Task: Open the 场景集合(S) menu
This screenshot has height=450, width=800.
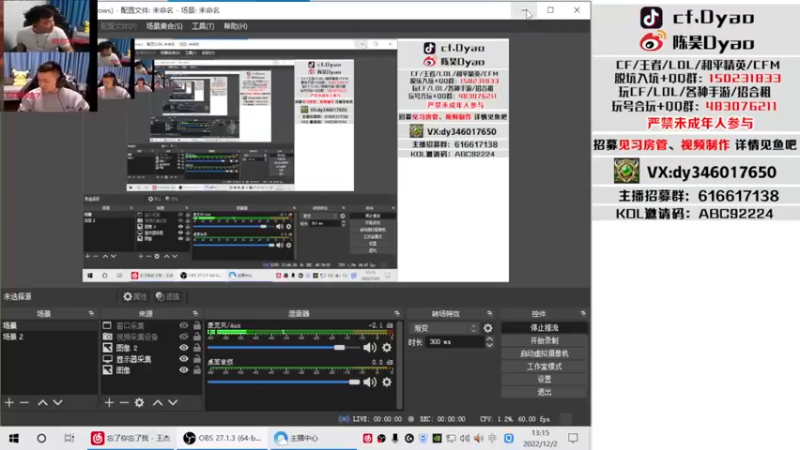Action: 164,26
